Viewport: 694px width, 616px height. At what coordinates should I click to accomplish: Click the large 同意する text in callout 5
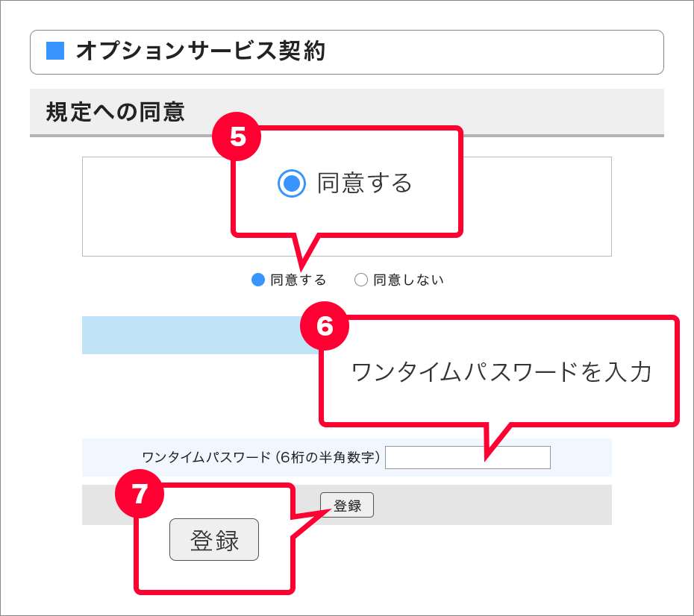point(365,183)
